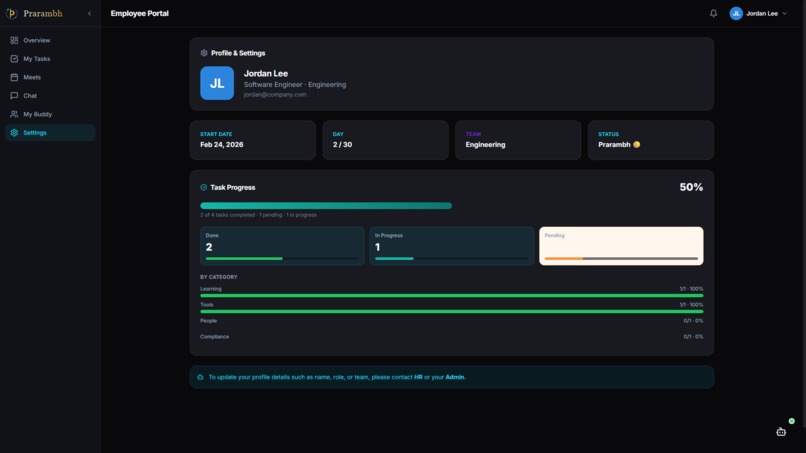Click the gear icon beside Profile & Settings
806x453 pixels.
pos(204,53)
